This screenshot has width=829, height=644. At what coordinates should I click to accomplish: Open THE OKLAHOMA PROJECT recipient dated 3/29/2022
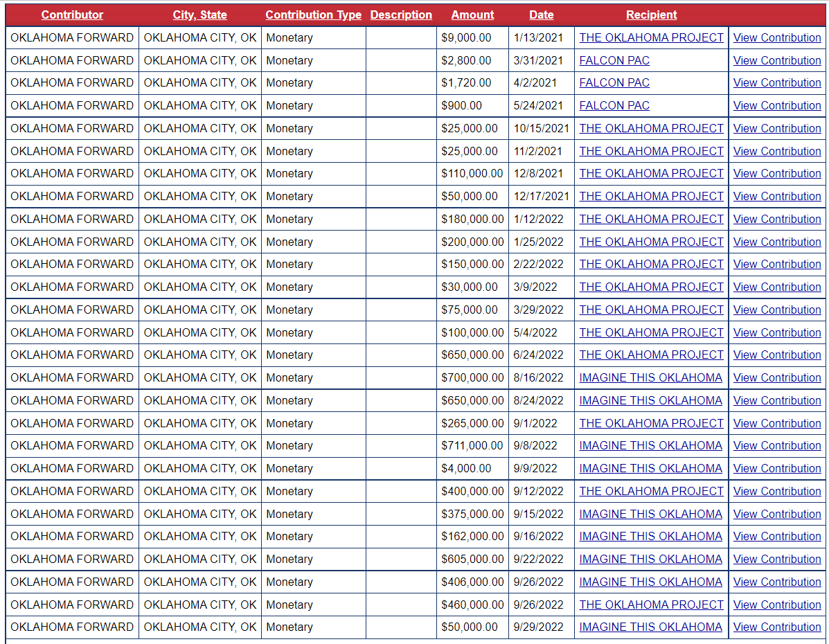(x=651, y=310)
